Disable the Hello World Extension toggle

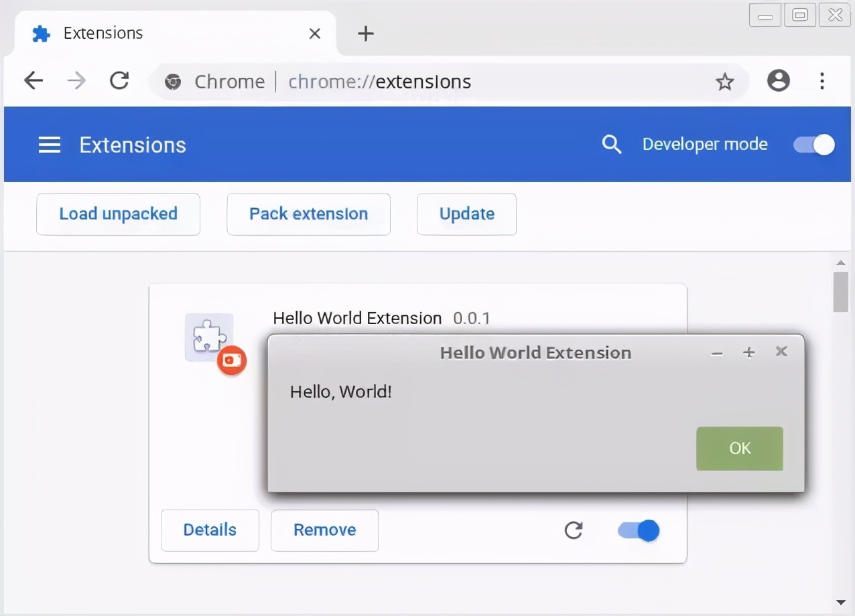[639, 530]
